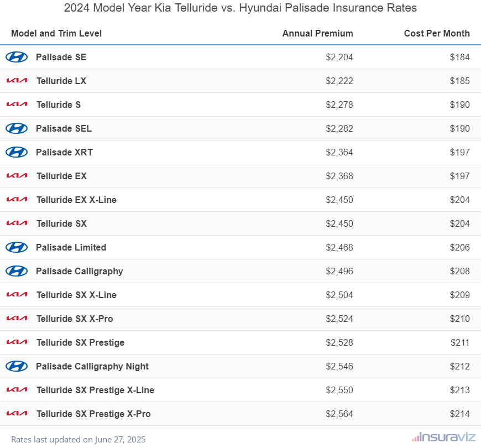Select the $2,546 annual premium value
The image size is (481, 448).
pyautogui.click(x=339, y=366)
